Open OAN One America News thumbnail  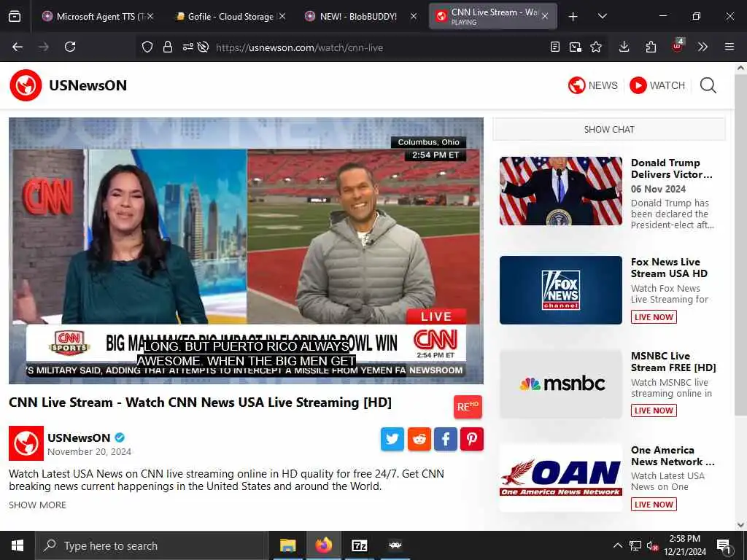(561, 478)
